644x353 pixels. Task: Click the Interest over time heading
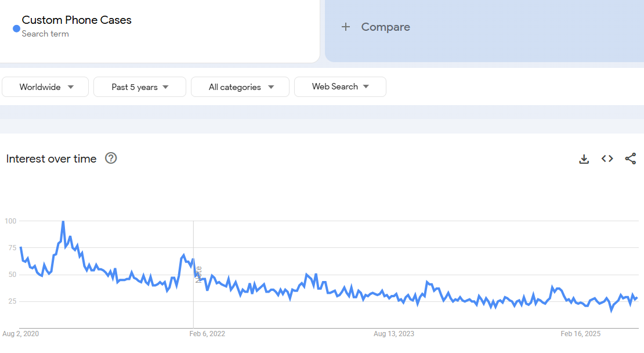[52, 159]
